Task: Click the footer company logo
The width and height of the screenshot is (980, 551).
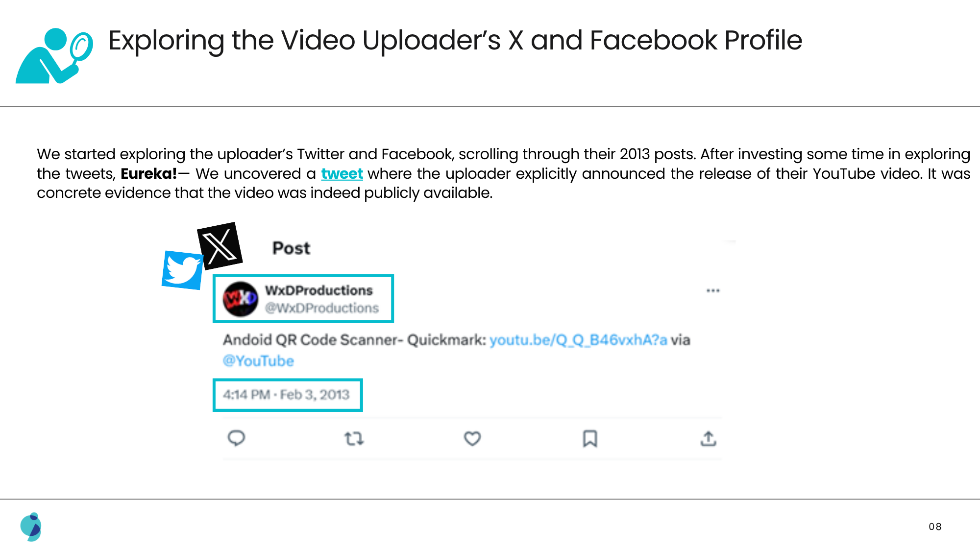Action: [31, 527]
